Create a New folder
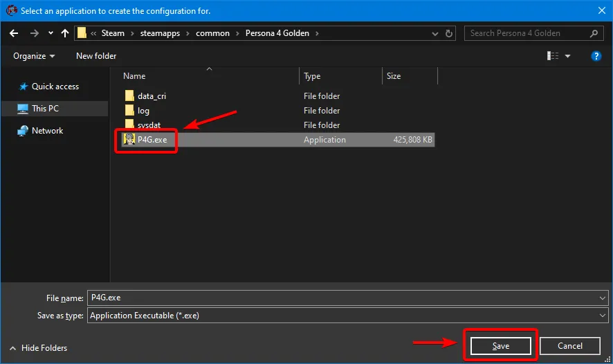Screen dimensions: 613x364 [x=96, y=56]
